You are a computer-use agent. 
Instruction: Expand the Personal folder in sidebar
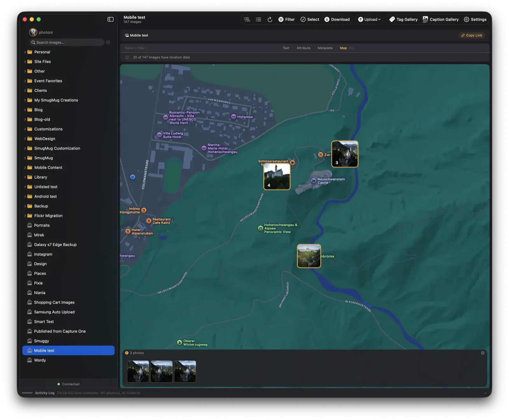tap(25, 52)
